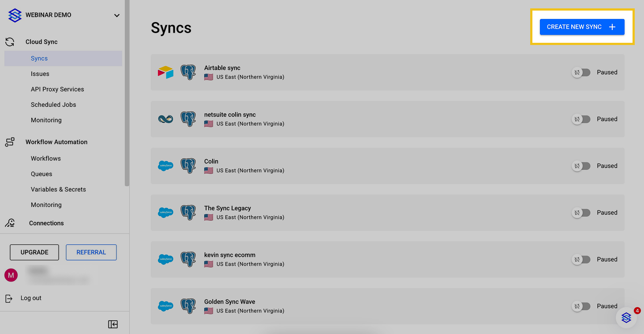The image size is (644, 334).
Task: Enable the netsuite colin sync toggle
Action: [x=581, y=119]
